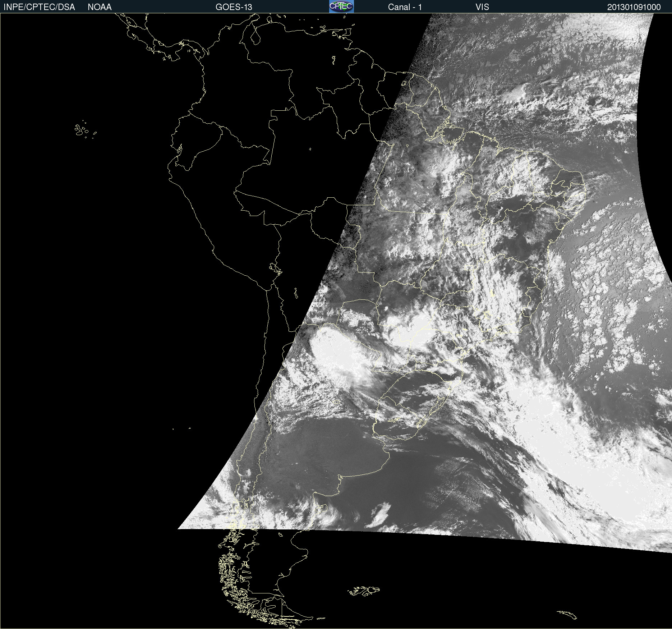This screenshot has height=629, width=672.
Task: Click the NOAA label in header
Action: click(100, 7)
